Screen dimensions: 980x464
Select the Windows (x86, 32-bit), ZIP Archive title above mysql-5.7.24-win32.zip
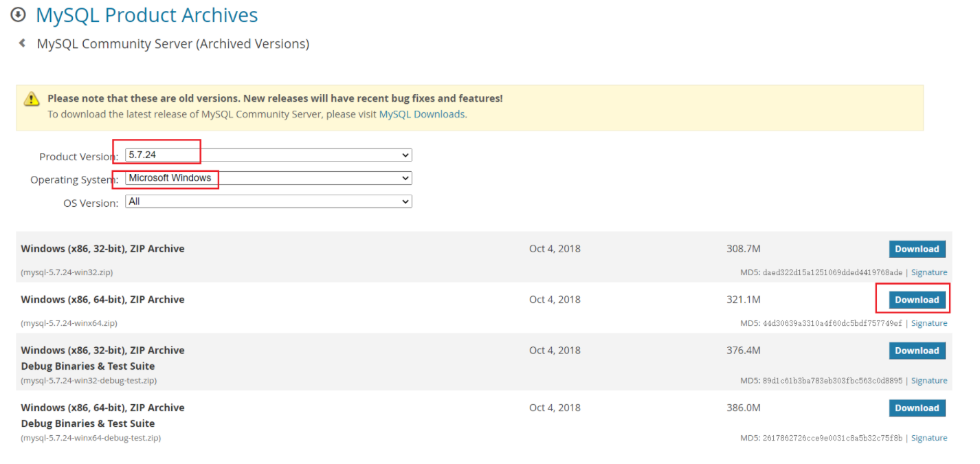tap(103, 249)
